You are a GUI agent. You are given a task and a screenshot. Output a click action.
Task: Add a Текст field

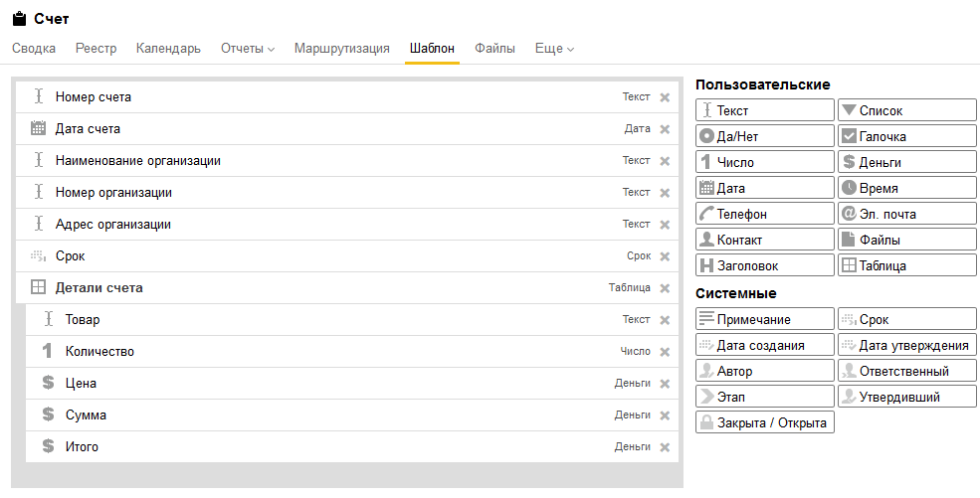point(764,109)
